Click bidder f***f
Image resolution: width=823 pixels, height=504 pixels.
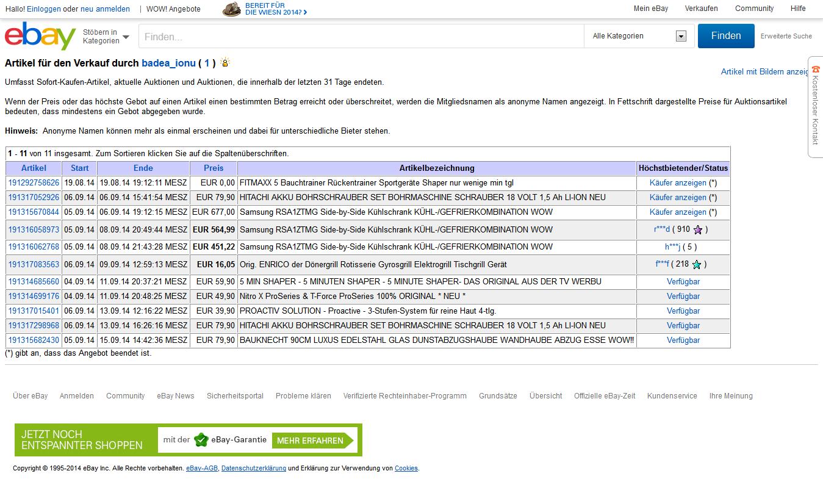point(662,265)
